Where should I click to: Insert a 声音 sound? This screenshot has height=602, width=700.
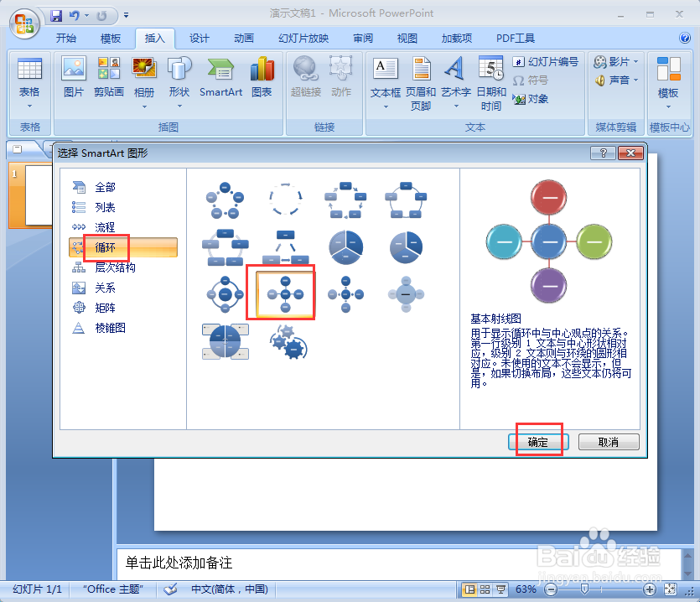pyautogui.click(x=612, y=80)
